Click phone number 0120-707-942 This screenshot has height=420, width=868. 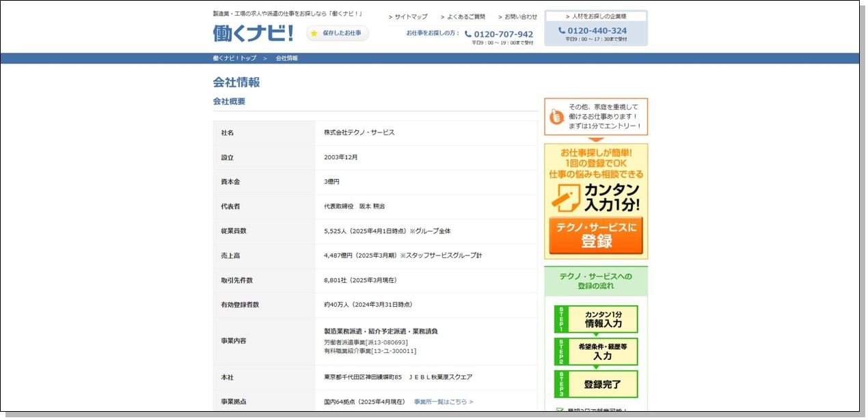(498, 34)
